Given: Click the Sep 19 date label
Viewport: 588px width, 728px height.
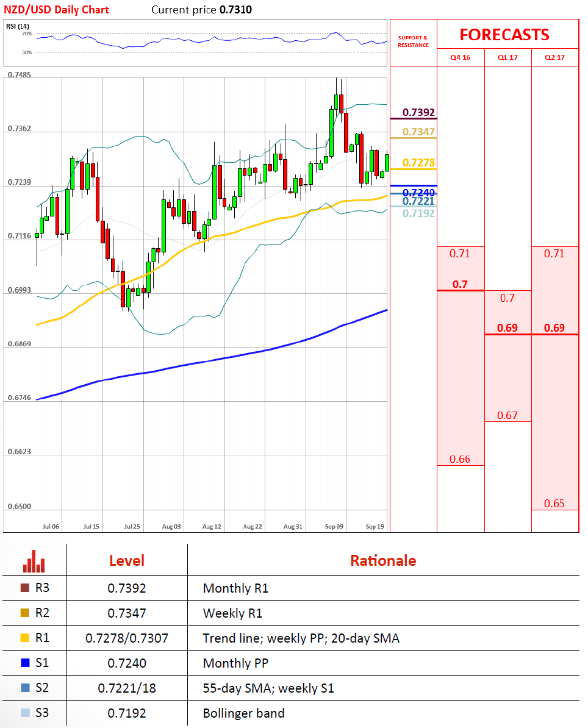Looking at the screenshot, I should pyautogui.click(x=375, y=527).
